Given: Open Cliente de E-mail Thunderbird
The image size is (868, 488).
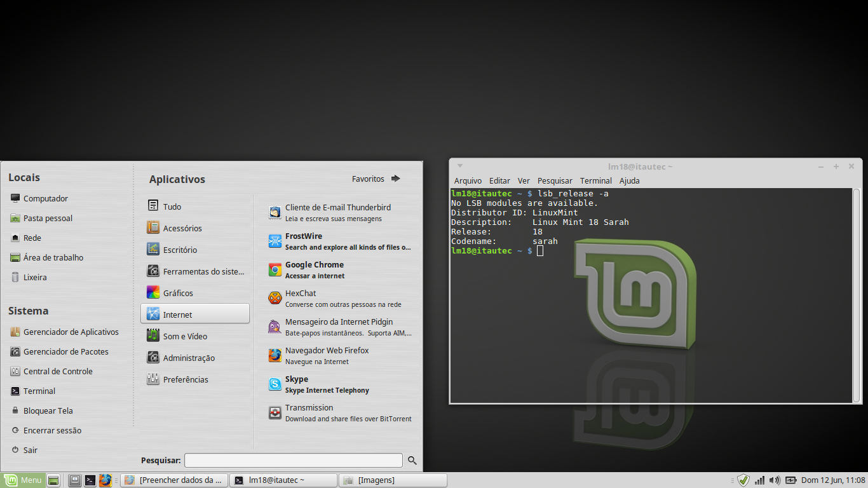Looking at the screenshot, I should (339, 213).
